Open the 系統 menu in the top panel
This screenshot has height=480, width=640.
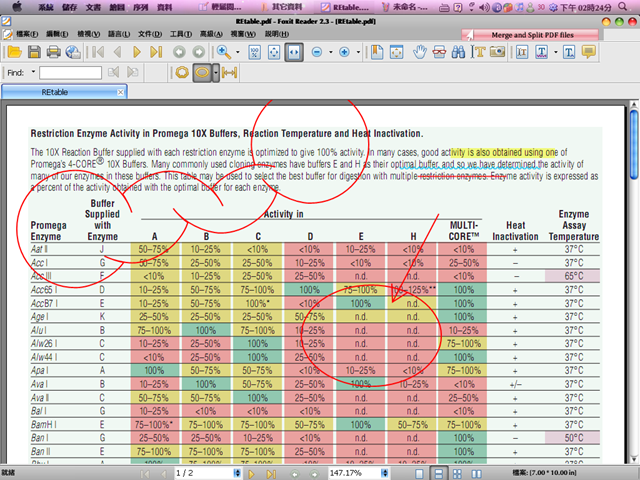(x=46, y=7)
